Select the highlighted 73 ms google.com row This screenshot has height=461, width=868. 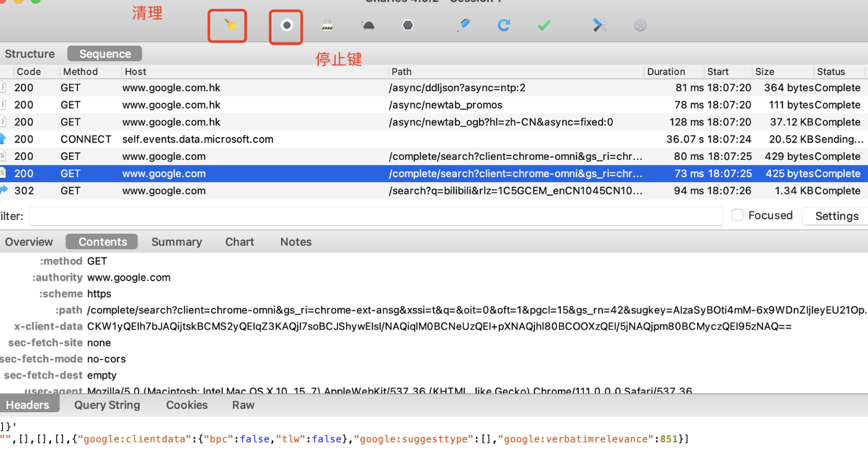[x=434, y=173]
